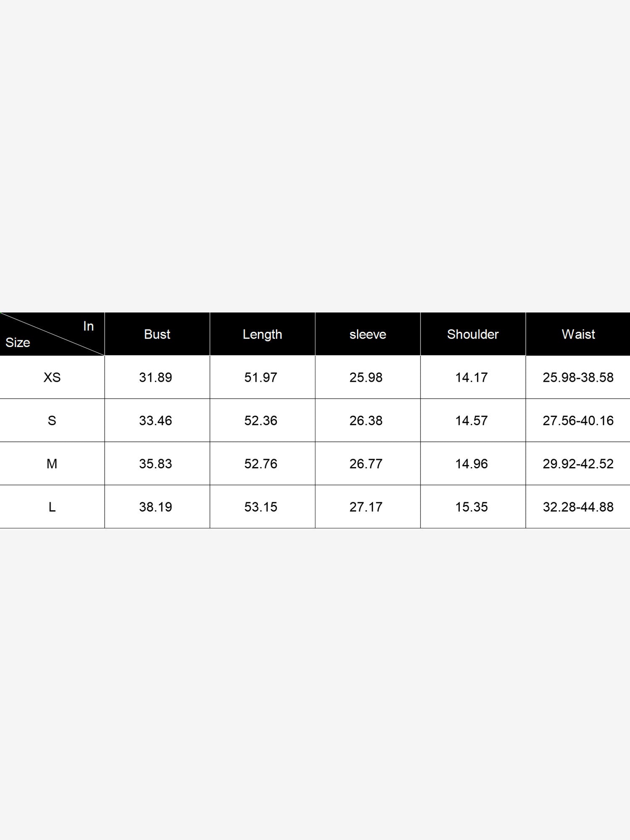Select the S shoulder value 14.57
This screenshot has width=630, height=840.
point(472,421)
